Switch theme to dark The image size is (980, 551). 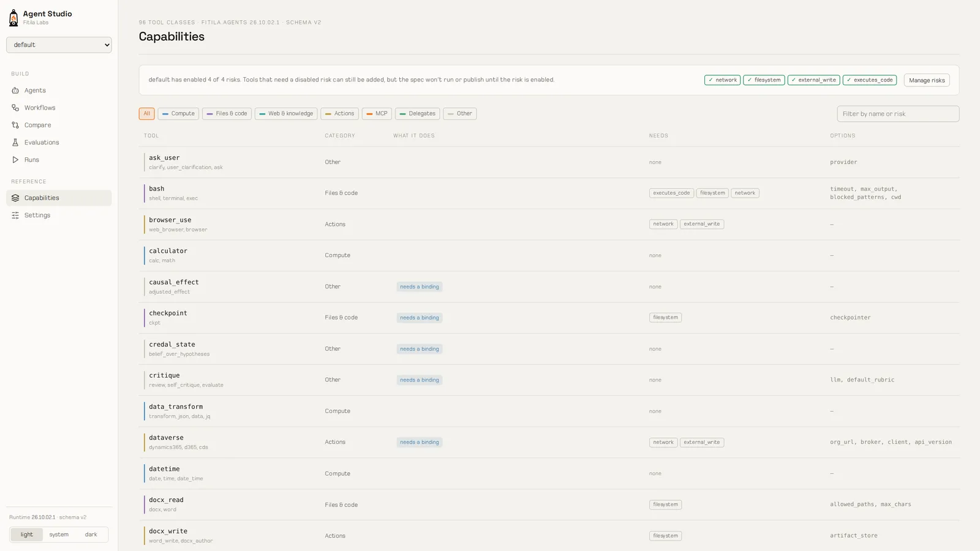91,534
